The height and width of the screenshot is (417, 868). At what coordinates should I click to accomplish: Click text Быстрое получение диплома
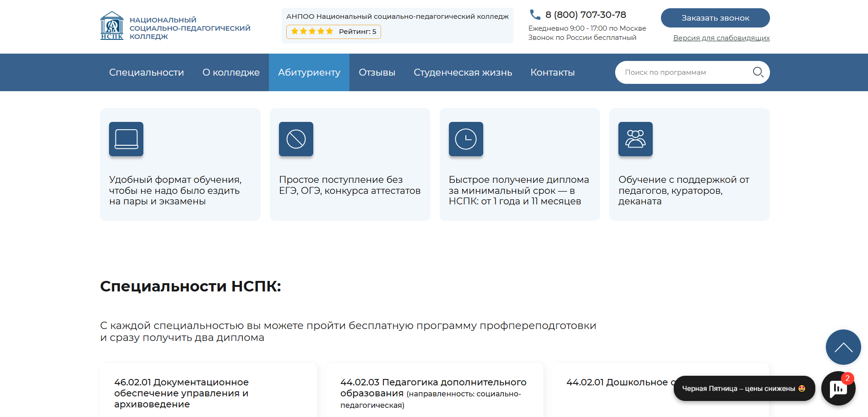pos(519,191)
